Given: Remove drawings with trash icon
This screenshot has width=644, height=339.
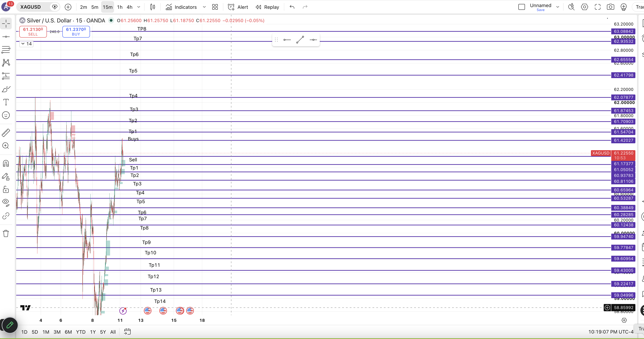Looking at the screenshot, I should [6, 233].
